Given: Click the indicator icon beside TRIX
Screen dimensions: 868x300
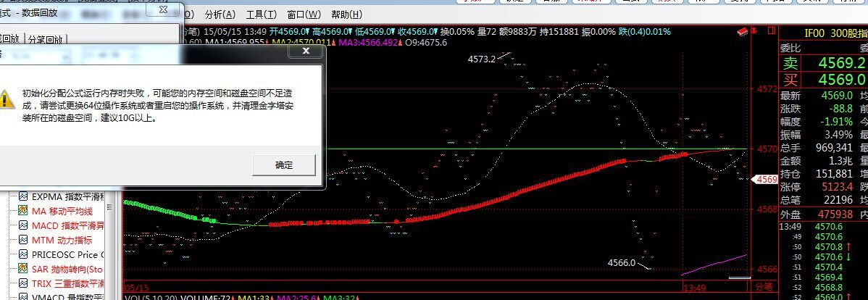Looking at the screenshot, I should click(x=23, y=283).
